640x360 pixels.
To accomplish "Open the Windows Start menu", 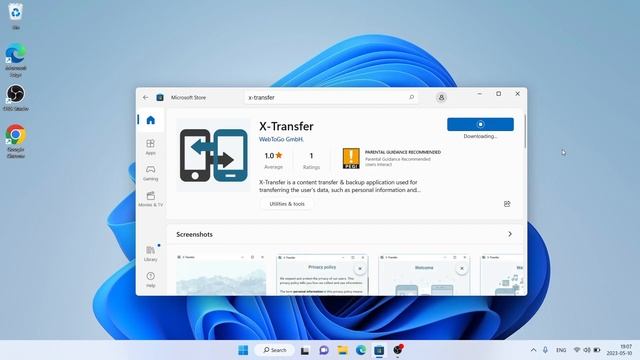I will (243, 350).
